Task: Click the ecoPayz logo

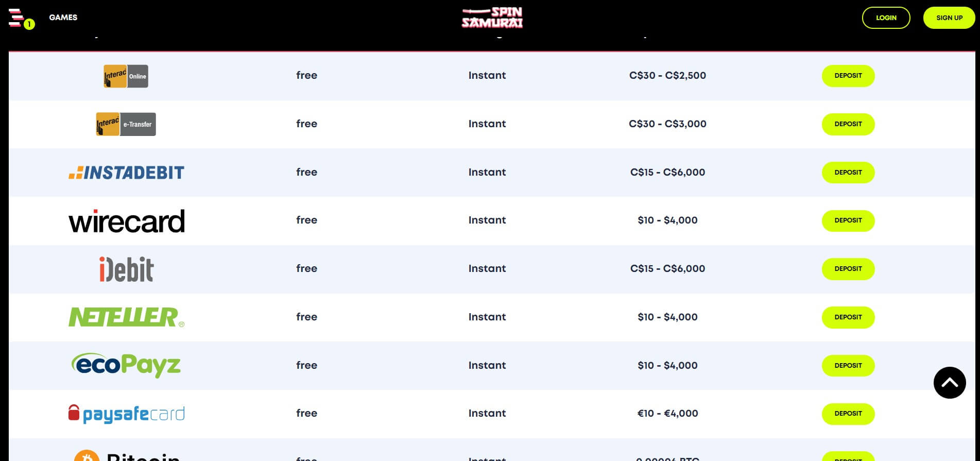Action: pos(126,365)
